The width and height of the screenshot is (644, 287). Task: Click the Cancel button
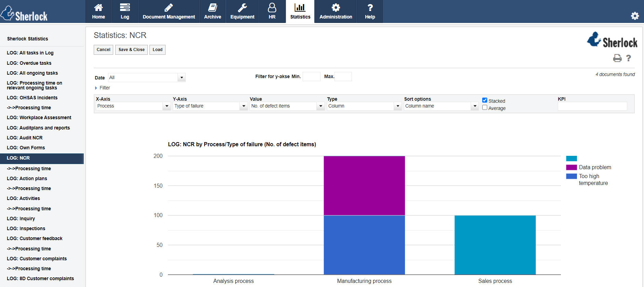click(103, 50)
